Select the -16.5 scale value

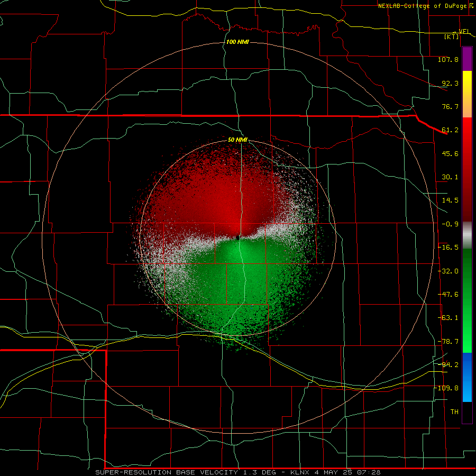[448, 248]
